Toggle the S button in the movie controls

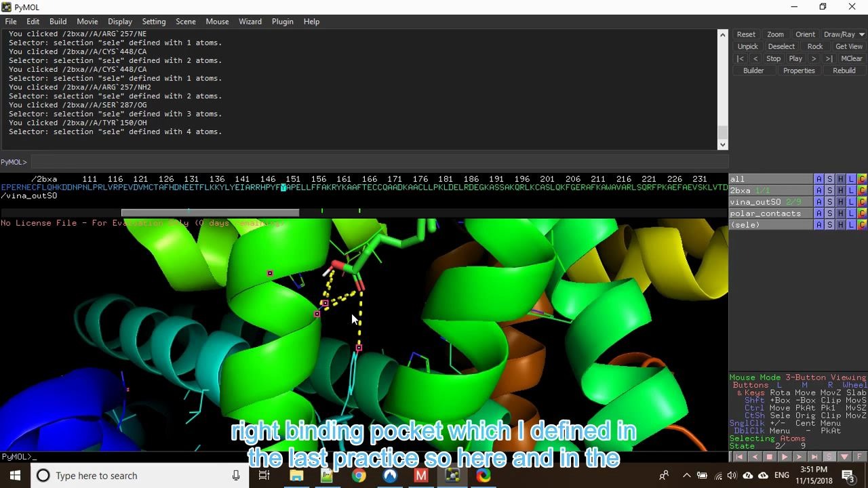coord(829,457)
